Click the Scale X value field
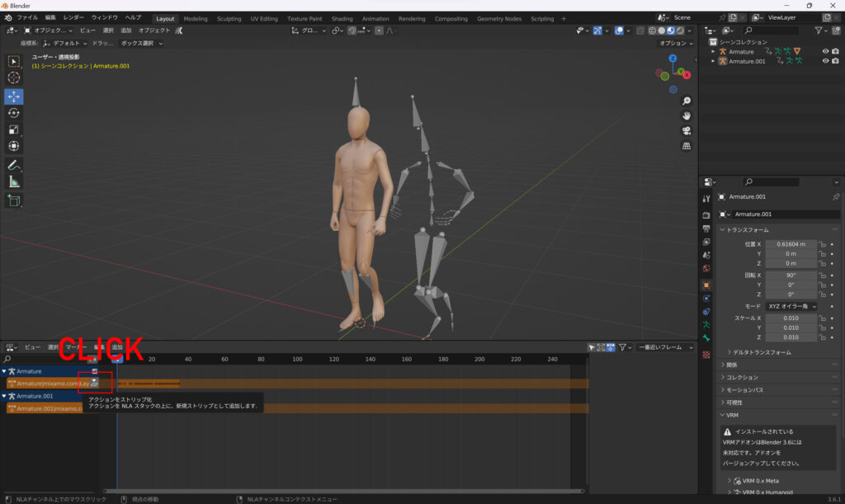The image size is (845, 504). [x=791, y=318]
